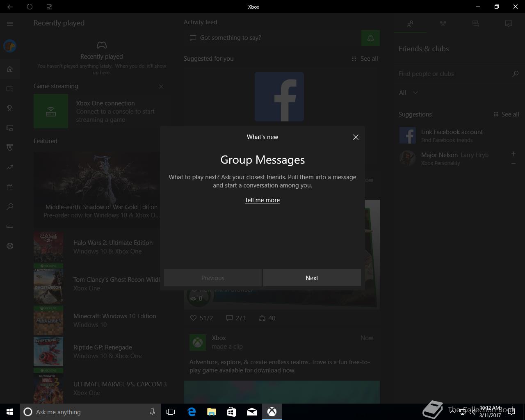The image size is (525, 420).
Task: Open File Explorer from taskbar
Action: click(212, 412)
